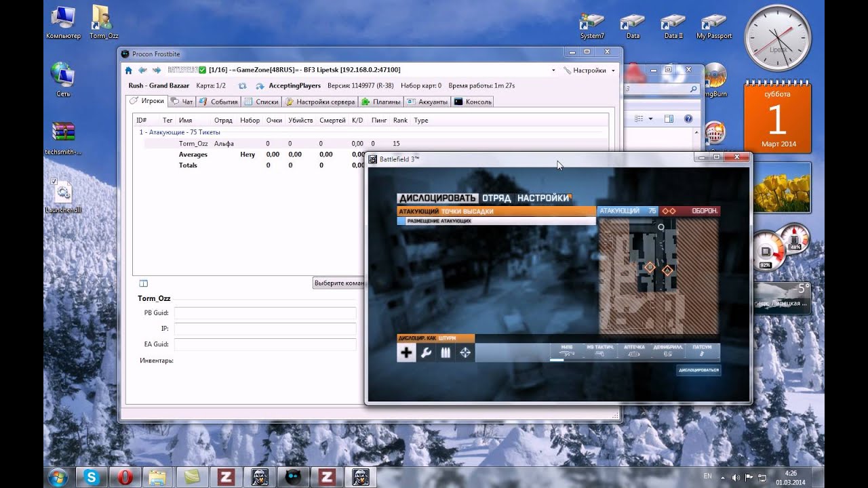Open the WinRAR techsmith archive icon
868x488 pixels.
(x=63, y=138)
